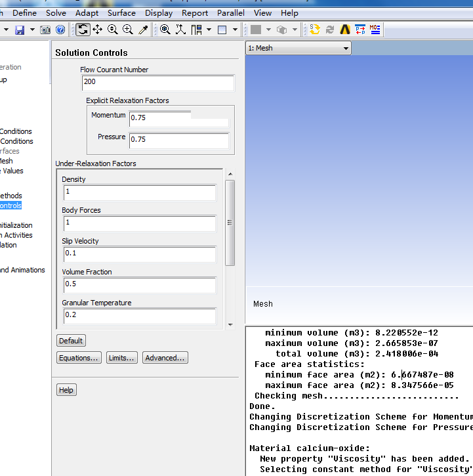Click the camera screenshot icon
473x476 pixels.
[45, 30]
